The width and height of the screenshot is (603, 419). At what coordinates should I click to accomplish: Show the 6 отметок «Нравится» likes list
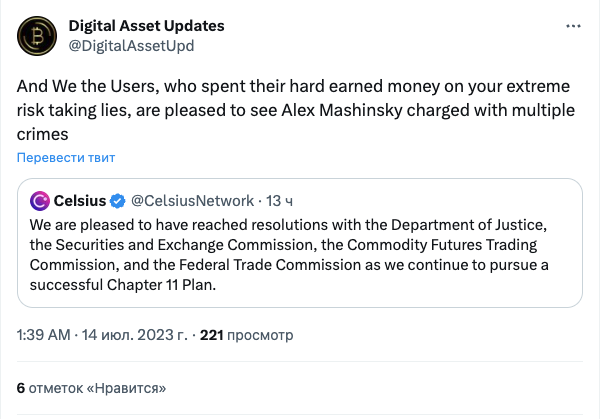coord(91,387)
